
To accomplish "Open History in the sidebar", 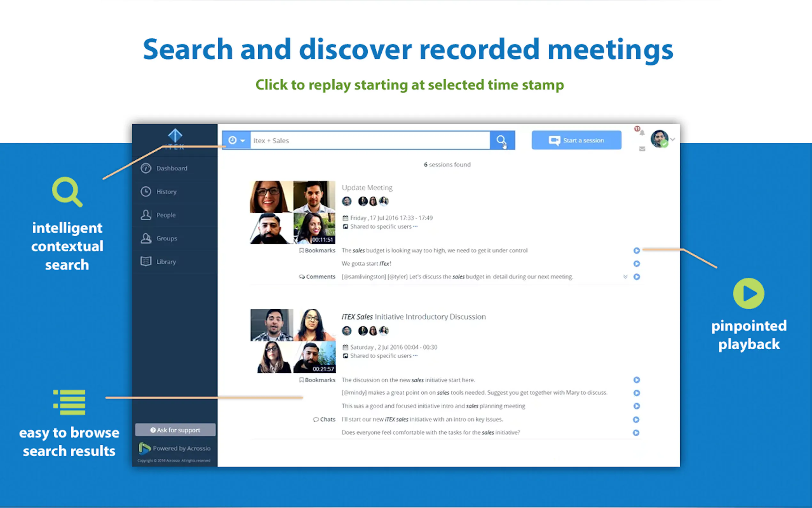I will click(166, 192).
